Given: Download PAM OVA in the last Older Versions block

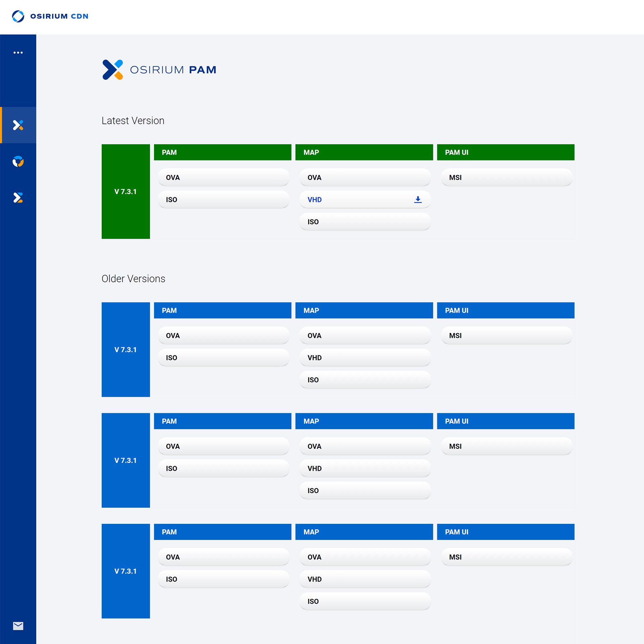Looking at the screenshot, I should point(224,557).
